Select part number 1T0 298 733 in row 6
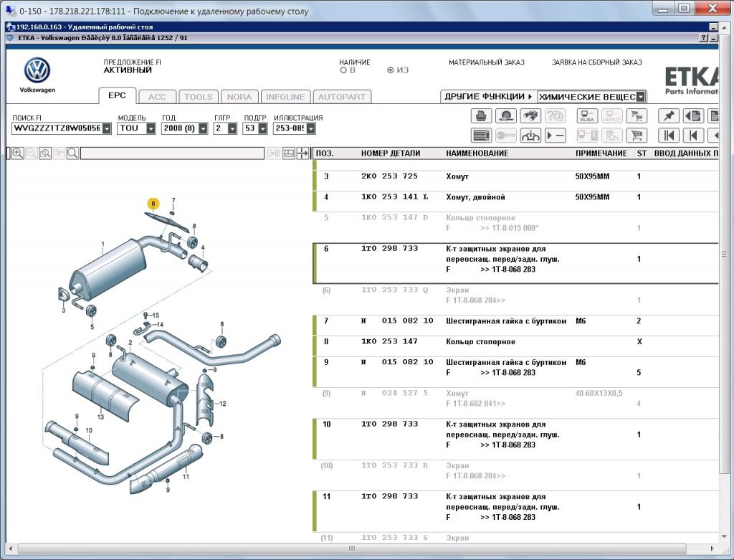The width and height of the screenshot is (734, 560). [x=389, y=249]
